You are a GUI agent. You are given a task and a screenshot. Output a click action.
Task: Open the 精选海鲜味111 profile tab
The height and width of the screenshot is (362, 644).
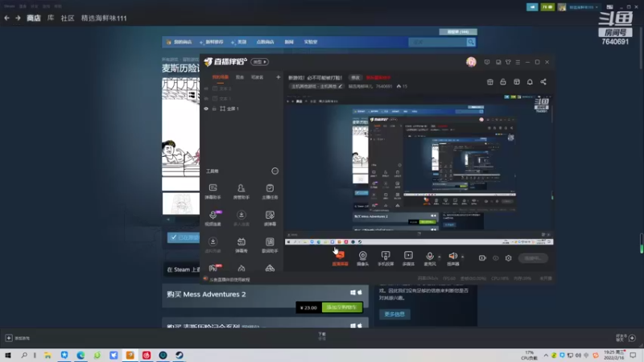[x=104, y=18]
